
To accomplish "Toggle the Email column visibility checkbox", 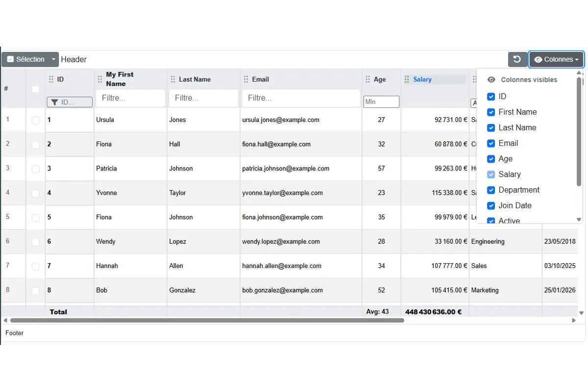I will [491, 144].
